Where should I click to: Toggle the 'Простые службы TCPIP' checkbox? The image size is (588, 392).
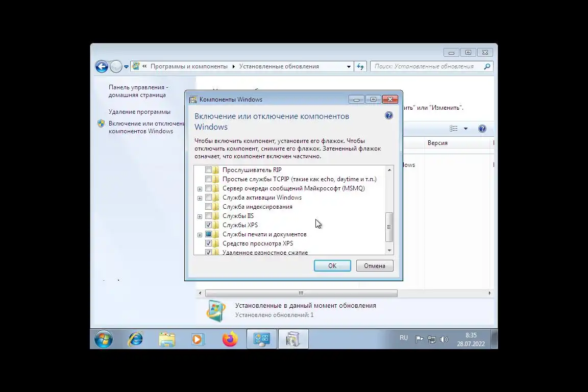coord(208,179)
